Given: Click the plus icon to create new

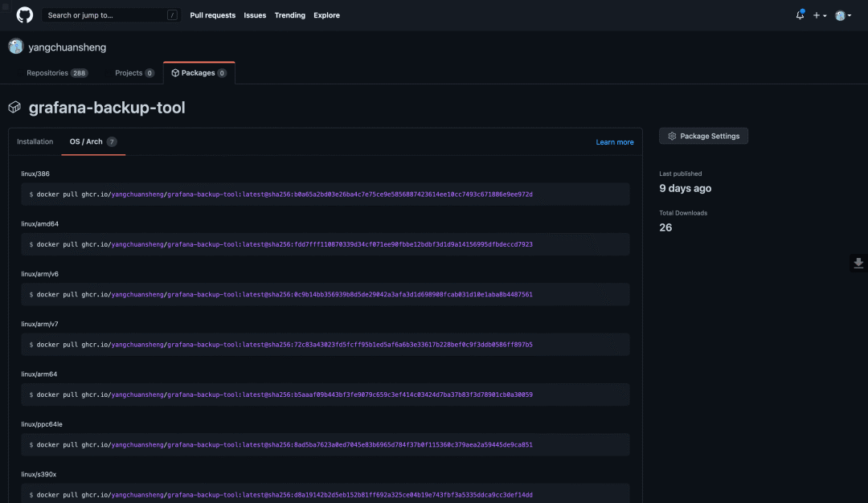Looking at the screenshot, I should point(815,14).
